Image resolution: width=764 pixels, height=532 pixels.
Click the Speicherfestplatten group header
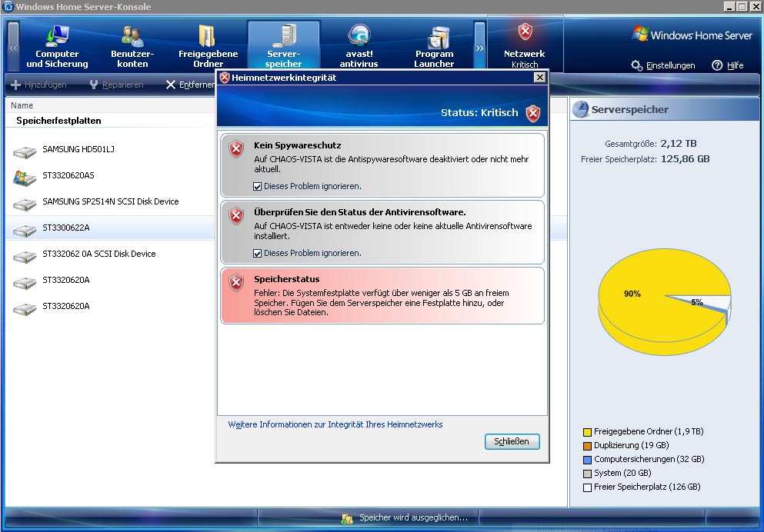(x=58, y=121)
